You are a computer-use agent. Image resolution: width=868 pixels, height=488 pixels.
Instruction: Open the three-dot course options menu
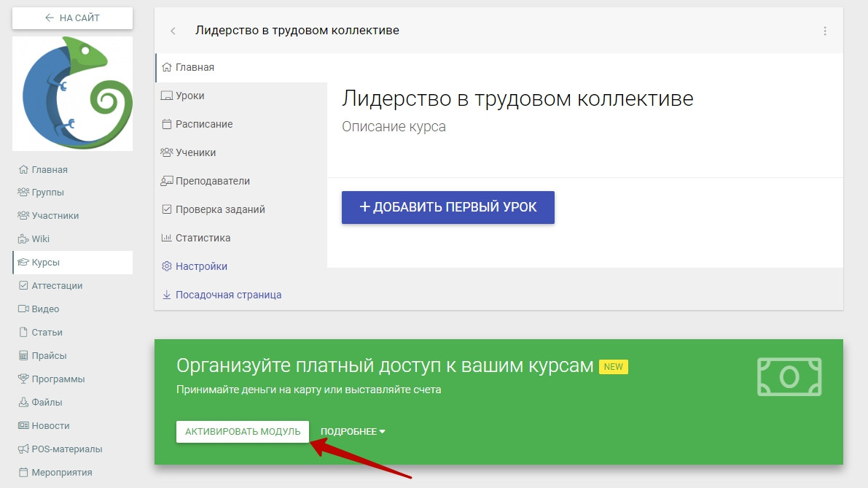(825, 31)
